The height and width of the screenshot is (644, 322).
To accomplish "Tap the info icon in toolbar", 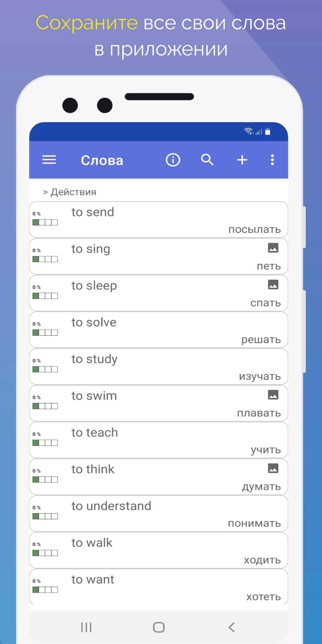I will pyautogui.click(x=173, y=160).
